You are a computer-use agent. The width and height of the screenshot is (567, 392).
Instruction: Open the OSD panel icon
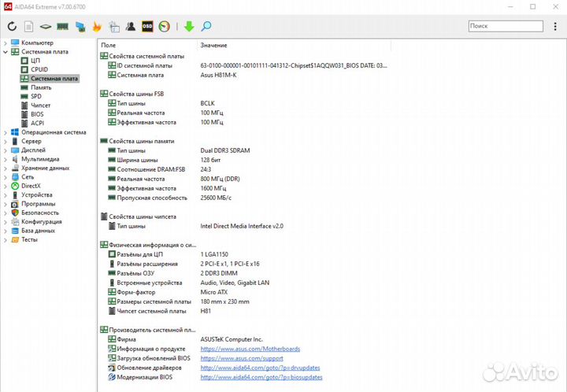pyautogui.click(x=147, y=27)
